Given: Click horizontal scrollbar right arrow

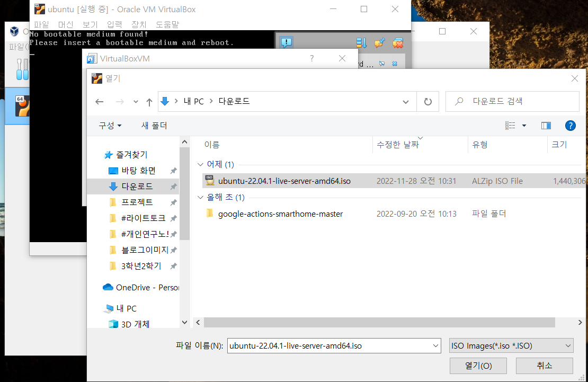Looking at the screenshot, I should 580,322.
